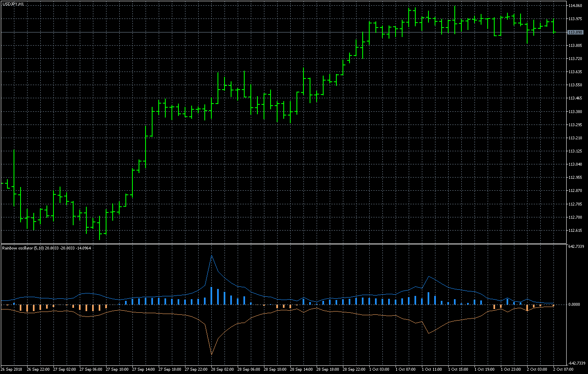588x374 pixels.
Task: Click the 26 Sep 2018 date label
Action: pos(12,369)
